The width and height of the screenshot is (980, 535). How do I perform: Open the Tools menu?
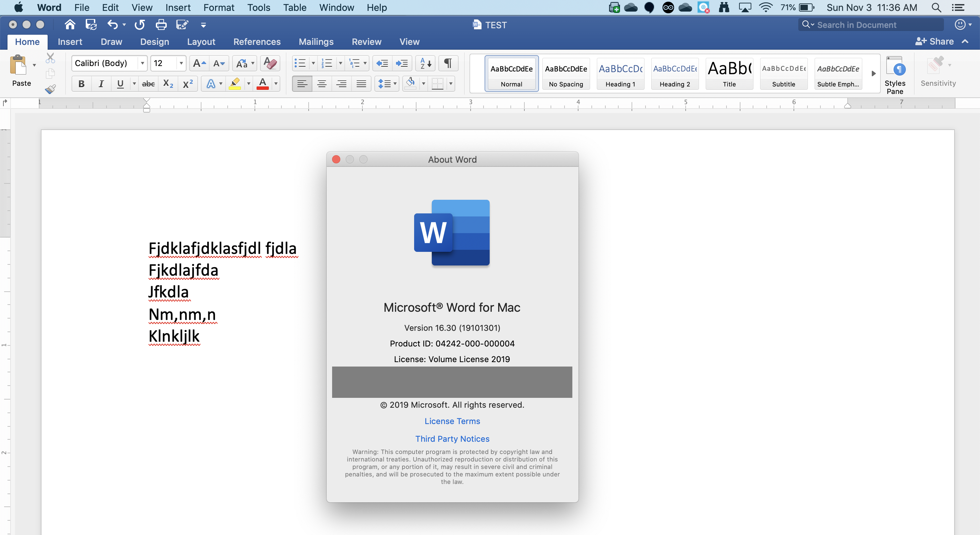pos(259,7)
